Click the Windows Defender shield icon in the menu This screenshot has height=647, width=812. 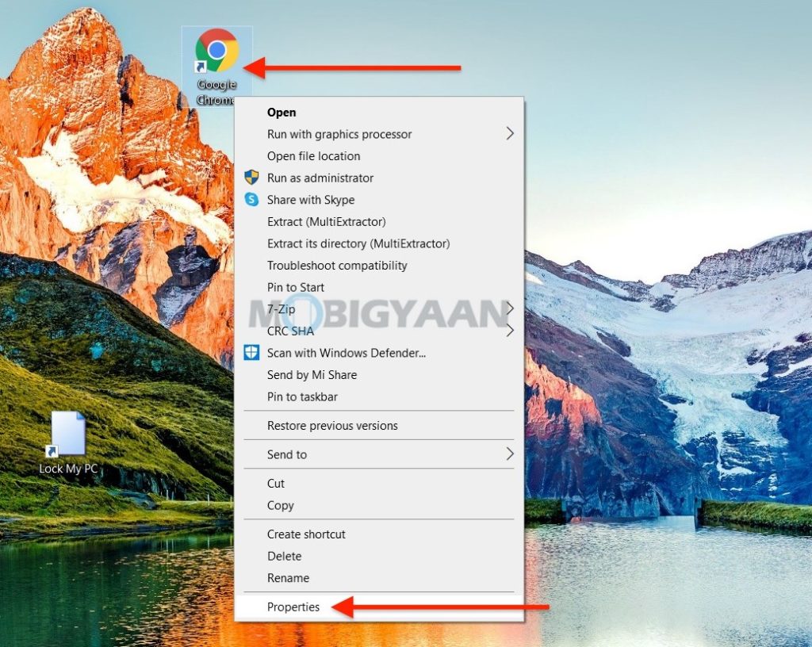(253, 353)
